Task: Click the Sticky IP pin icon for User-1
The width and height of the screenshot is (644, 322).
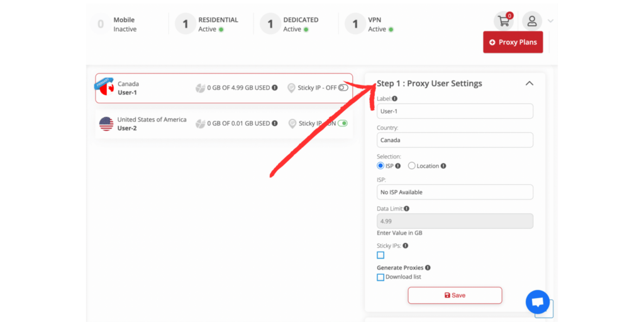Action: pyautogui.click(x=291, y=88)
